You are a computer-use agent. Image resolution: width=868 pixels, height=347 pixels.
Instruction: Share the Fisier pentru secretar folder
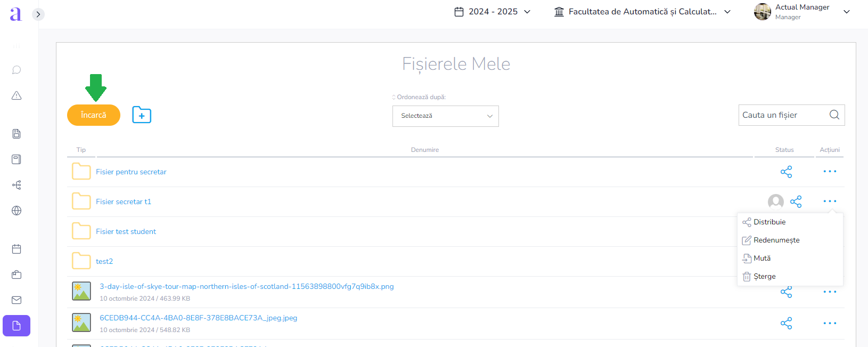(786, 172)
